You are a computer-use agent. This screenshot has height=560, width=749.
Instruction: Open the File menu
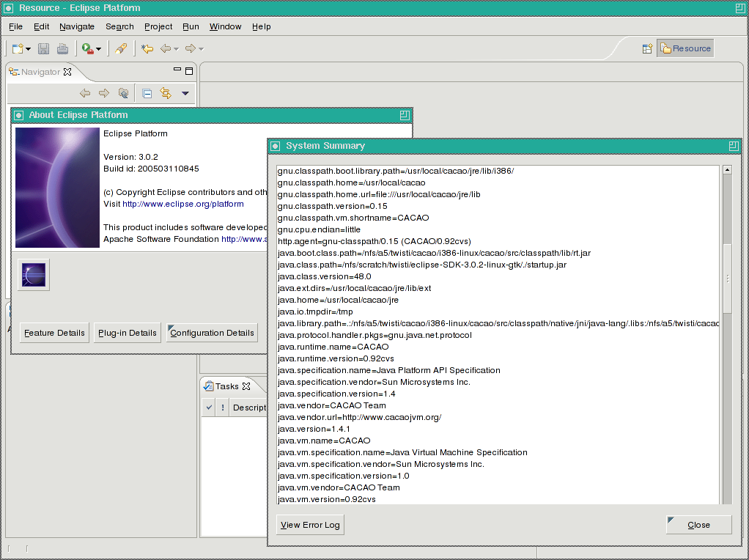point(16,27)
